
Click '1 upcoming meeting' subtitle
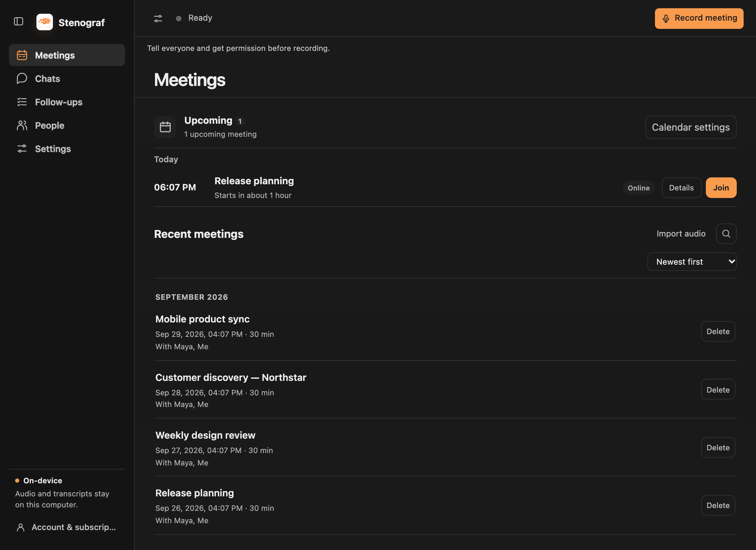(220, 134)
